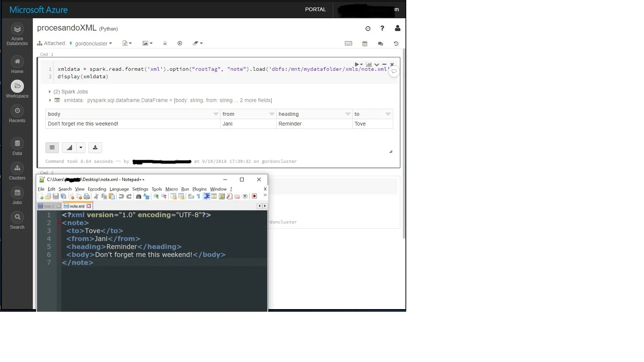The width and height of the screenshot is (644, 362).
Task: Minimize the Cmd 1 cell
Action: click(384, 64)
